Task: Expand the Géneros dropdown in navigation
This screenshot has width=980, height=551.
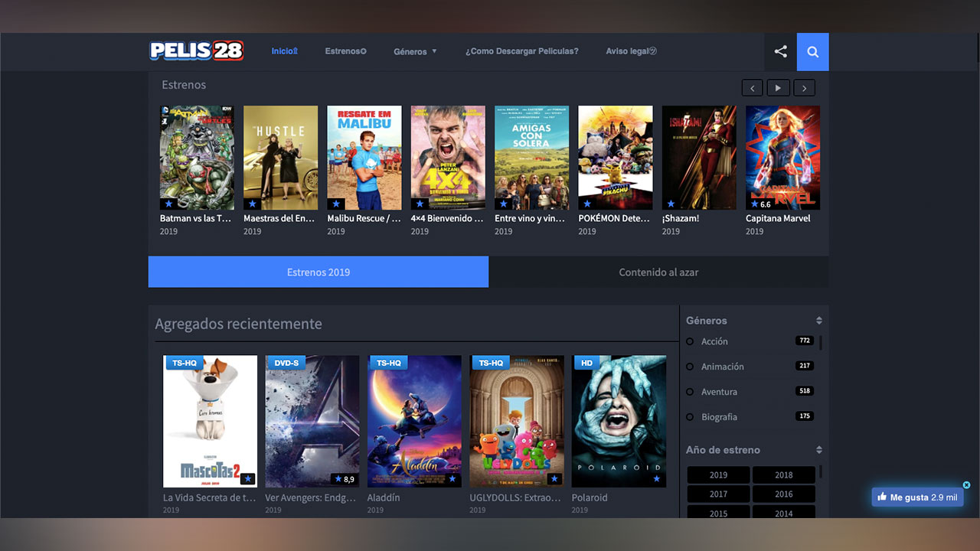Action: pyautogui.click(x=415, y=52)
